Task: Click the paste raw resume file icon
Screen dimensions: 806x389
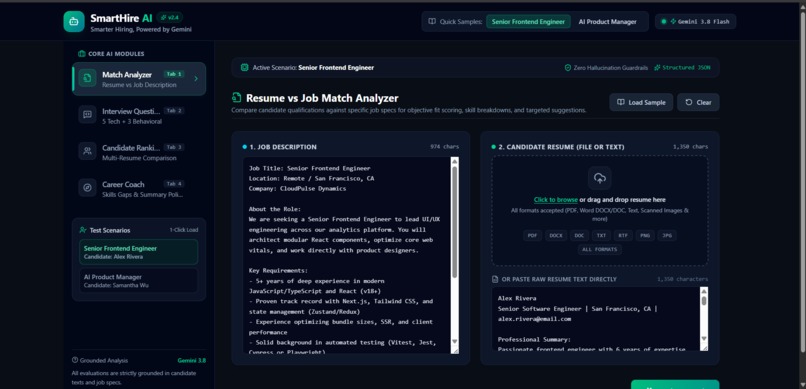Action: pos(495,279)
